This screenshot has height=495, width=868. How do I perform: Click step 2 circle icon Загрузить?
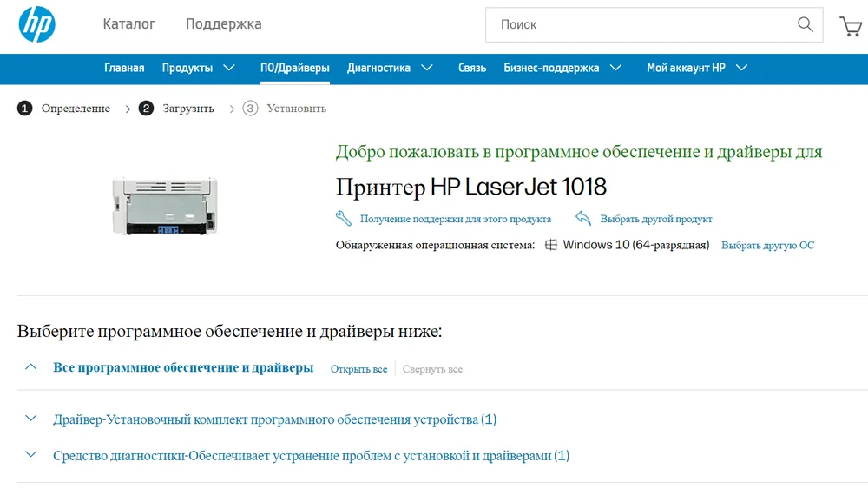(x=146, y=108)
